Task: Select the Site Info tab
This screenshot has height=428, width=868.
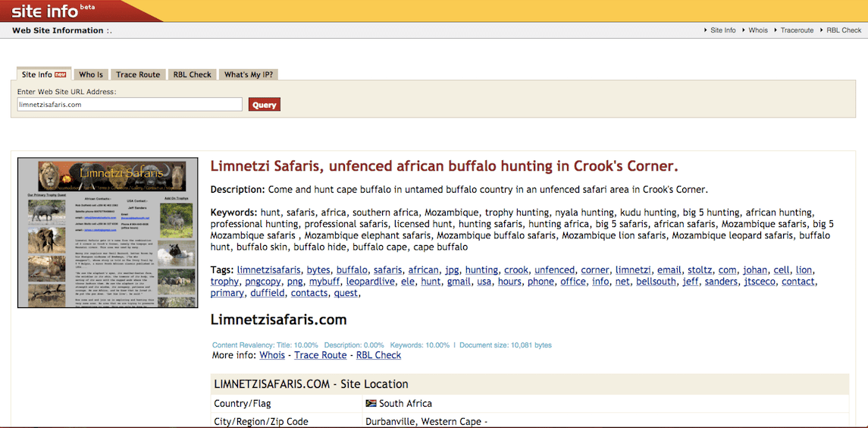Action: [44, 74]
